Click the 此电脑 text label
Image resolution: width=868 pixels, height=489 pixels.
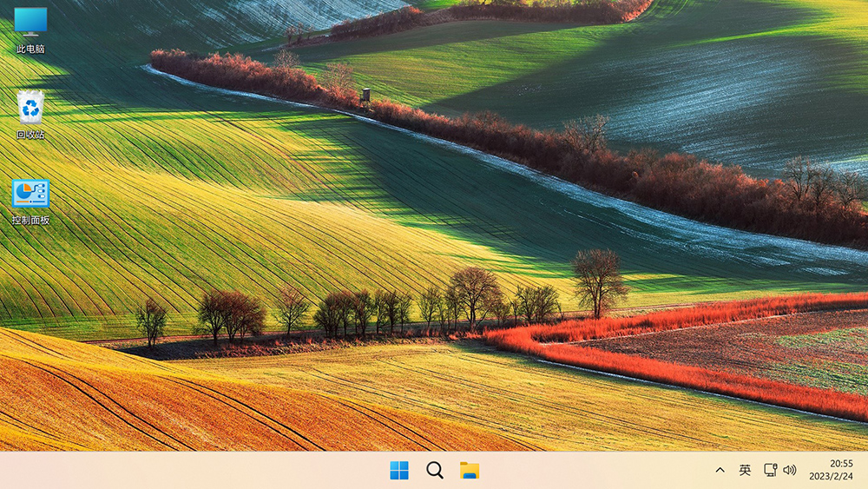30,50
